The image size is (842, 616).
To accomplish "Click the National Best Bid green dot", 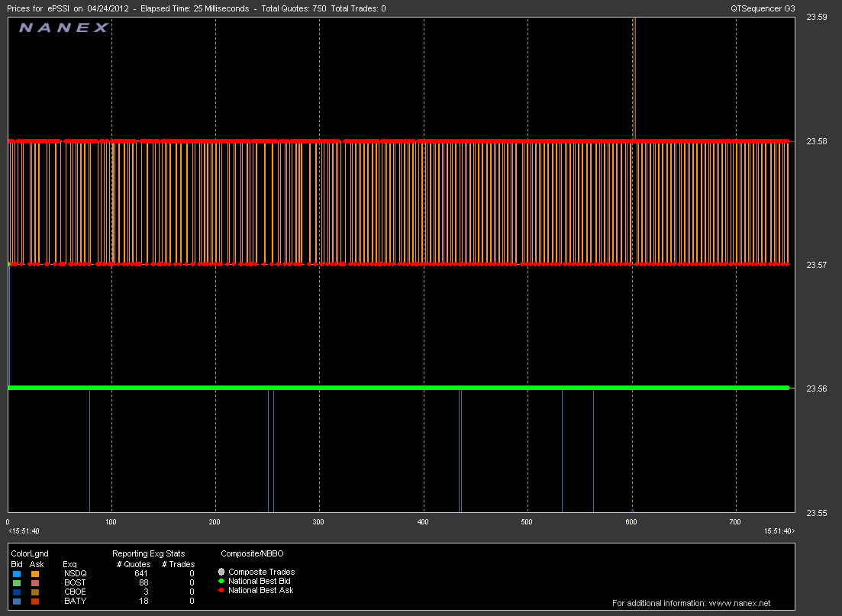I will 222,581.
